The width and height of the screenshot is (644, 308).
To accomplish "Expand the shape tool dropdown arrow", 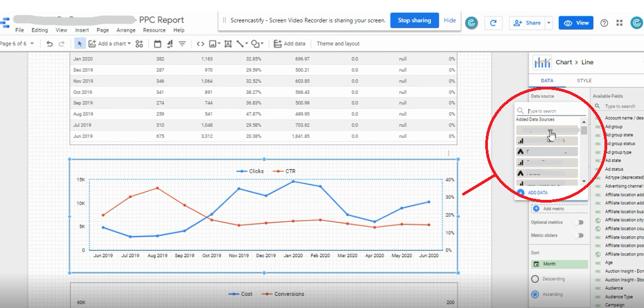I will [262, 43].
